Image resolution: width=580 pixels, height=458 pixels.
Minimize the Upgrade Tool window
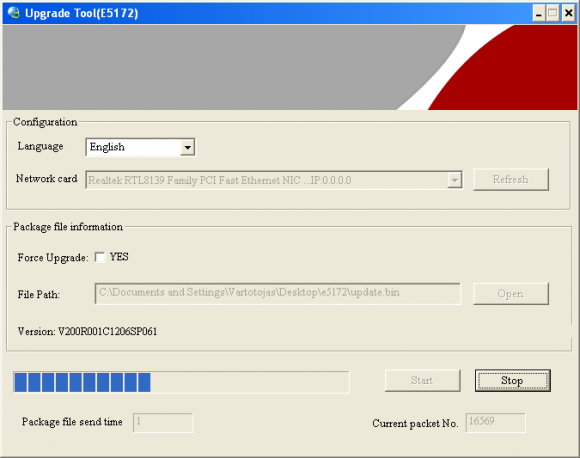(x=539, y=14)
